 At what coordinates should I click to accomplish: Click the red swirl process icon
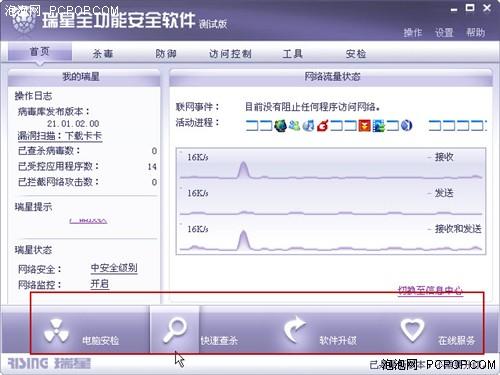323,126
